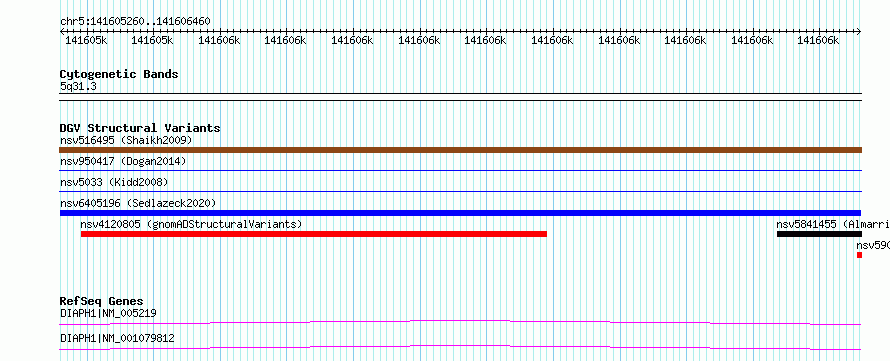This screenshot has width=890, height=361.
Task: Click the thin blue nsv5033 variant line
Action: [x=460, y=191]
